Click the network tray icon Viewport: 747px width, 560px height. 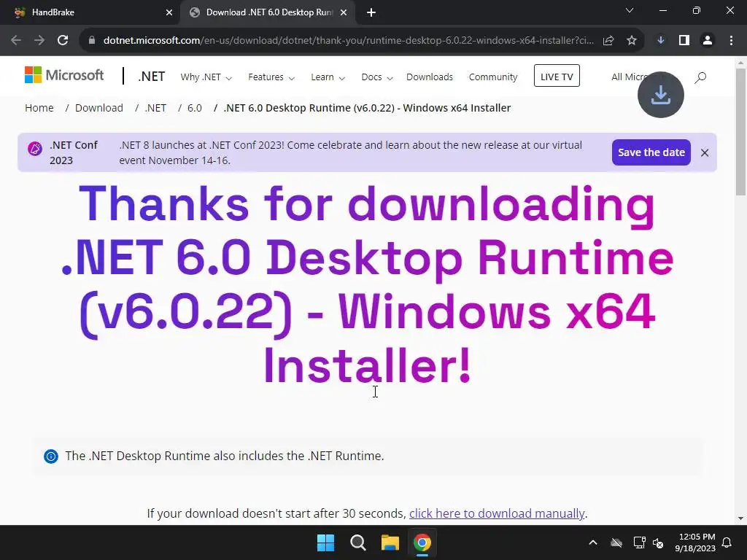(x=639, y=542)
